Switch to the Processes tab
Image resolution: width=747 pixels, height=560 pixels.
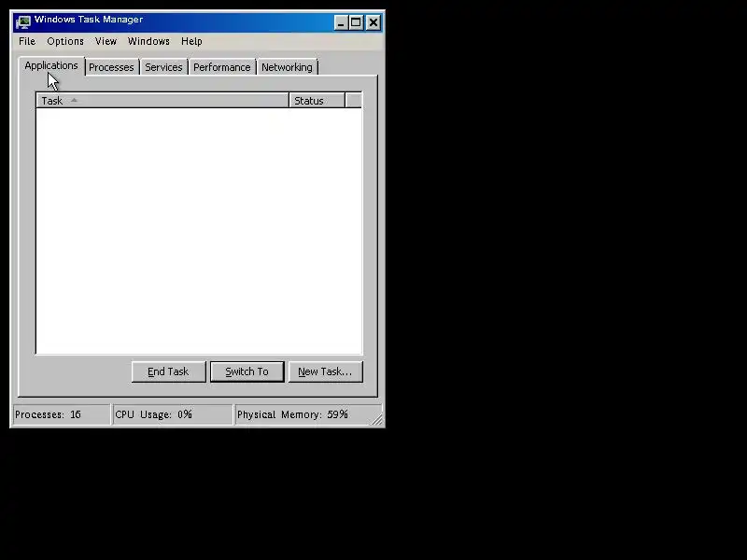[x=111, y=67]
